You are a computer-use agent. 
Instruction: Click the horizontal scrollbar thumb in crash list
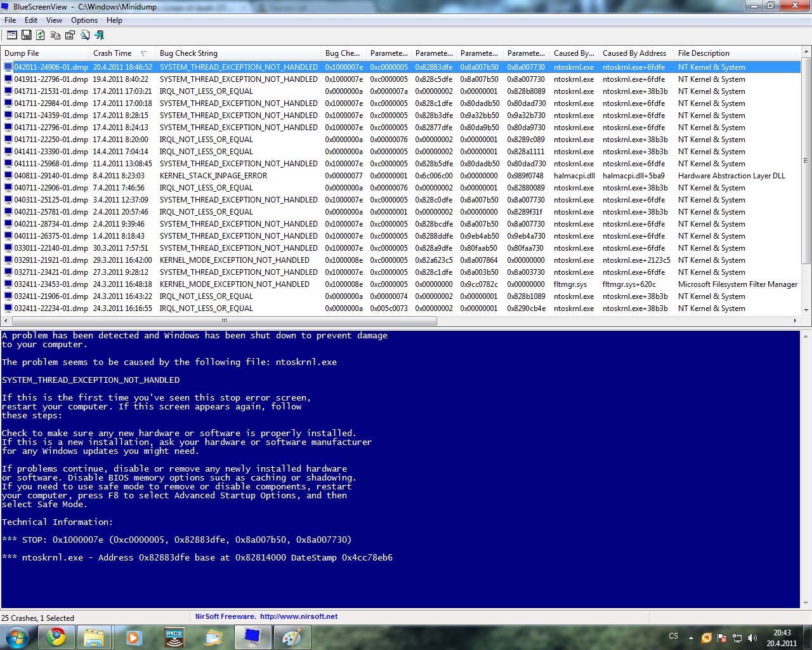click(224, 321)
